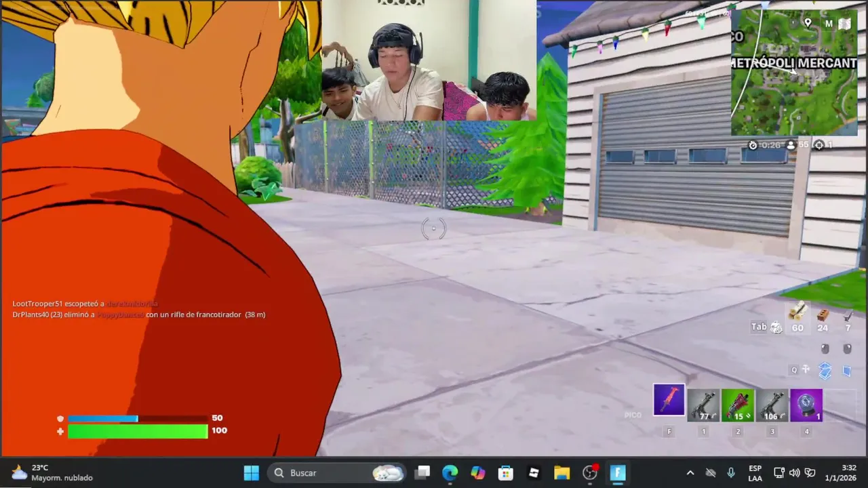868x488 pixels.
Task: Open Roblox from the taskbar
Action: (x=534, y=472)
